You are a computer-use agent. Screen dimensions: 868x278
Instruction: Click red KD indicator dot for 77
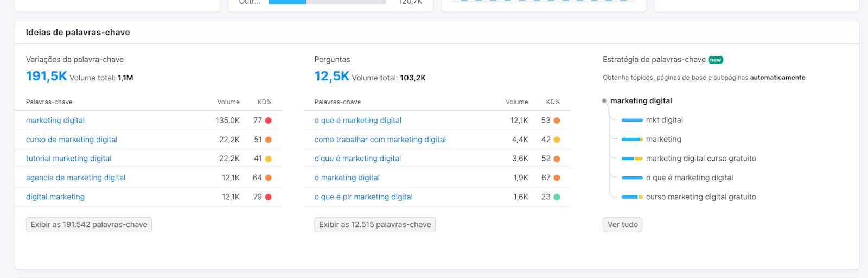pos(269,121)
